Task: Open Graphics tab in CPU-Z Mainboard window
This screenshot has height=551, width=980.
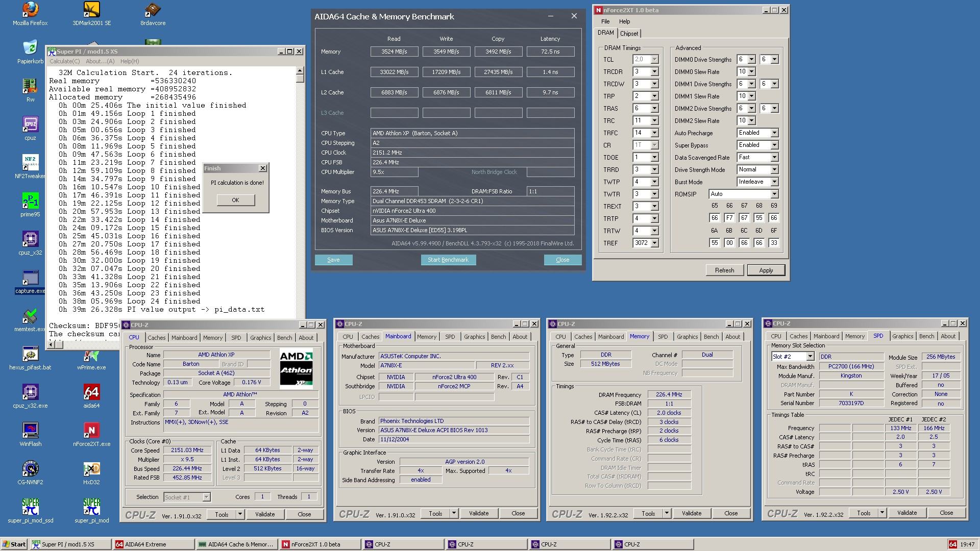Action: point(474,337)
